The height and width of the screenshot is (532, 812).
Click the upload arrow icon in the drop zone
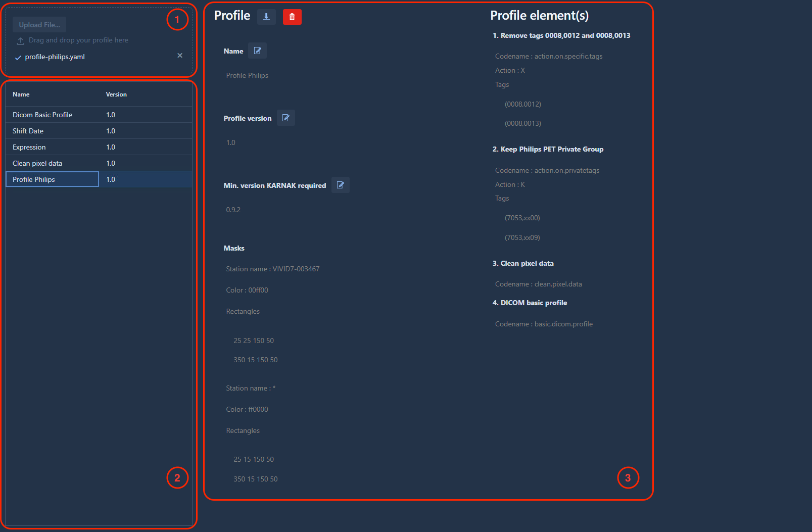pos(21,40)
